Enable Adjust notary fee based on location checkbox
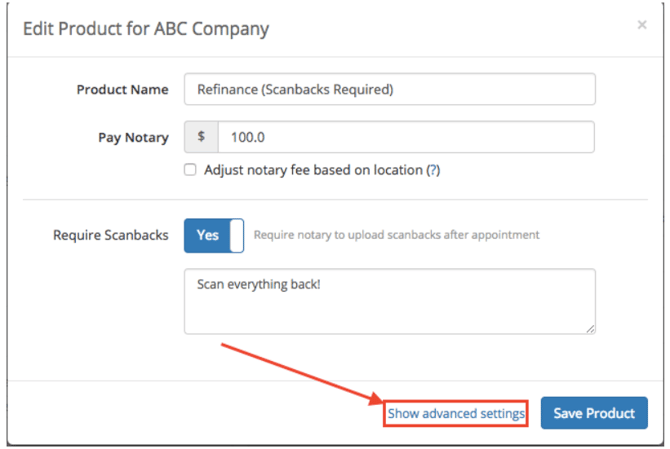Viewport: 670px width, 449px height. tap(191, 170)
